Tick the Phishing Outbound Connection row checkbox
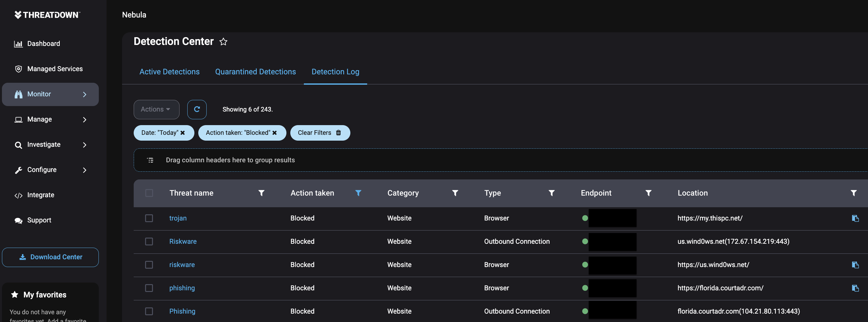 point(149,311)
